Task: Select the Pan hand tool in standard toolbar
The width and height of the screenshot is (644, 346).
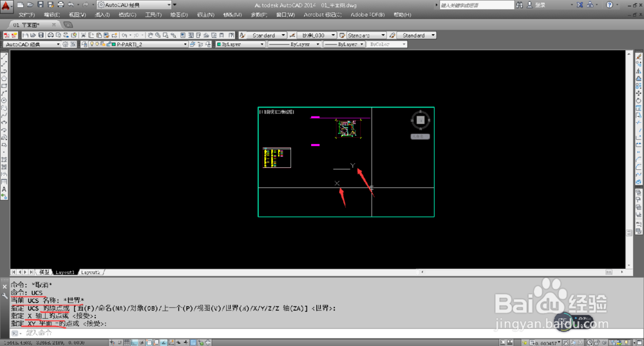Action: coord(150,35)
